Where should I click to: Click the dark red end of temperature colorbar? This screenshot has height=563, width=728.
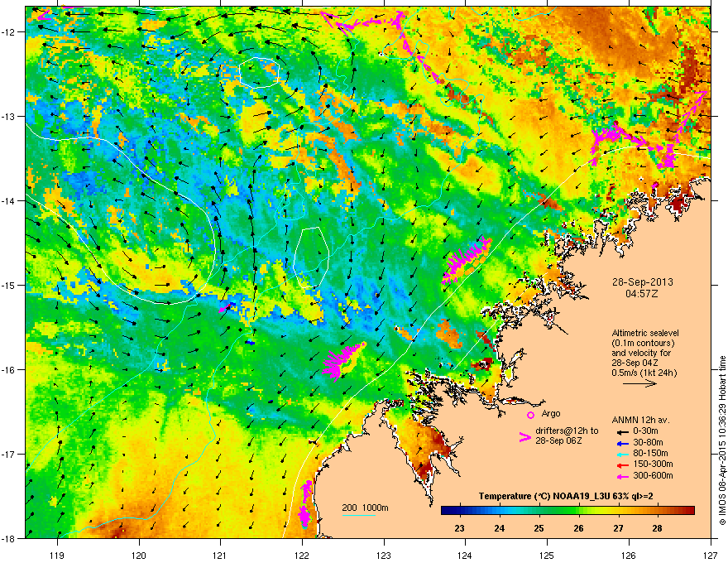click(688, 511)
